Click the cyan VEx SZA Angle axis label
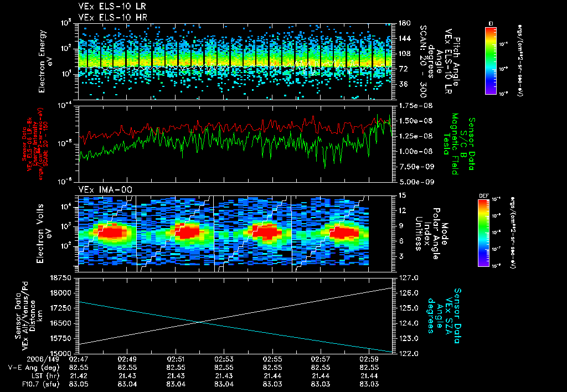 pos(444,316)
